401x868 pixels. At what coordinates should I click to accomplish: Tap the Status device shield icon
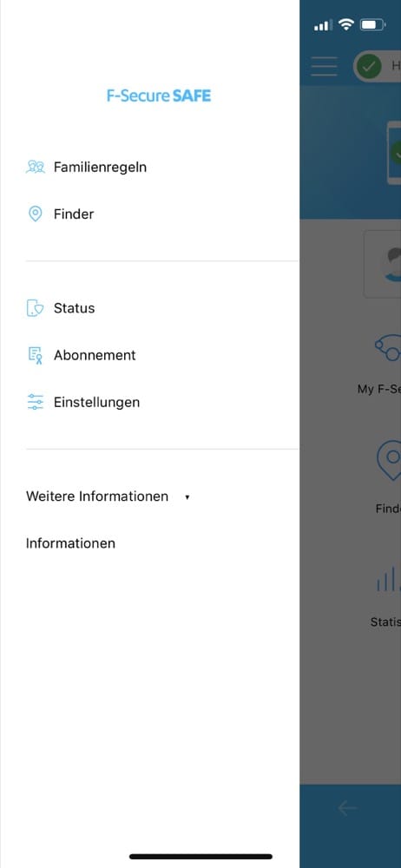click(x=36, y=308)
